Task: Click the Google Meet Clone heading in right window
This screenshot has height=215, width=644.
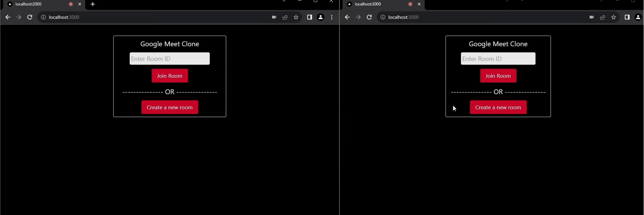Action: coord(498,44)
